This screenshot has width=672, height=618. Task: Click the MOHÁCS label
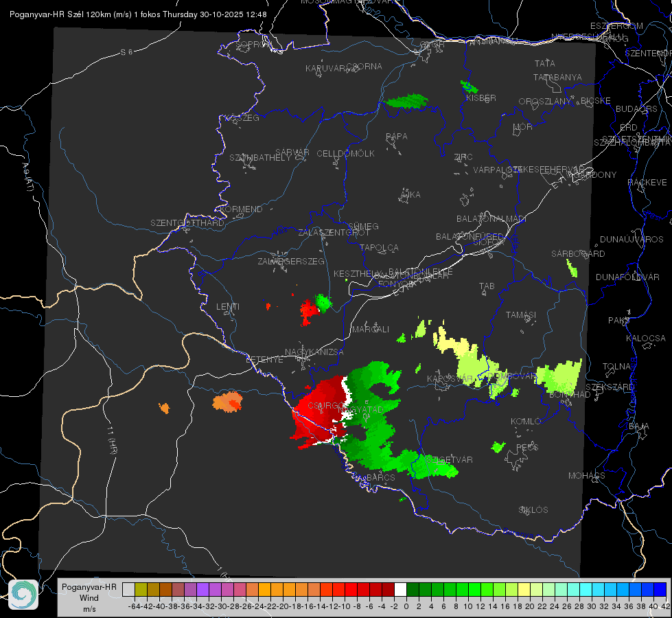point(587,476)
